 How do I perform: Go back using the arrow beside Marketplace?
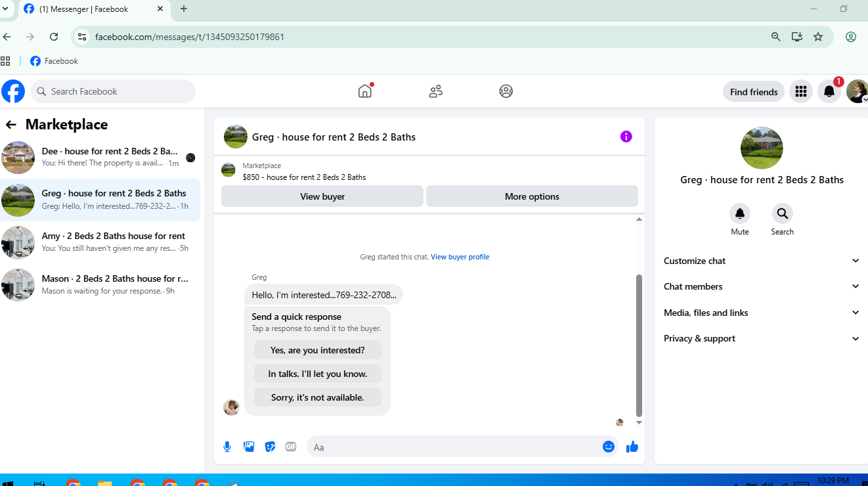pyautogui.click(x=11, y=125)
